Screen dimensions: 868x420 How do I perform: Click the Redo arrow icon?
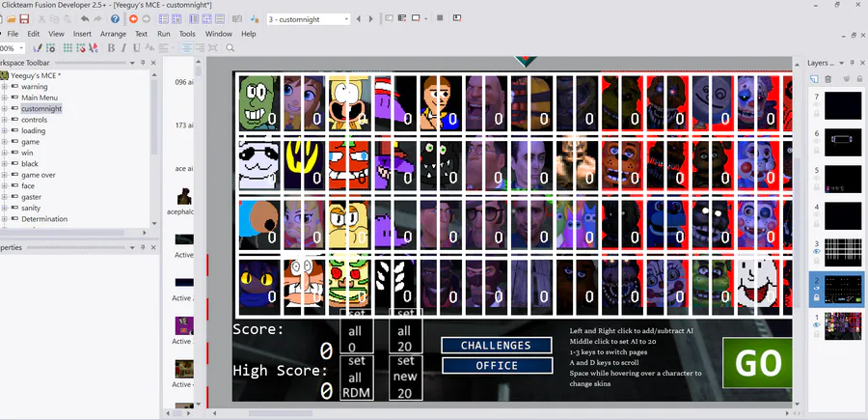97,19
